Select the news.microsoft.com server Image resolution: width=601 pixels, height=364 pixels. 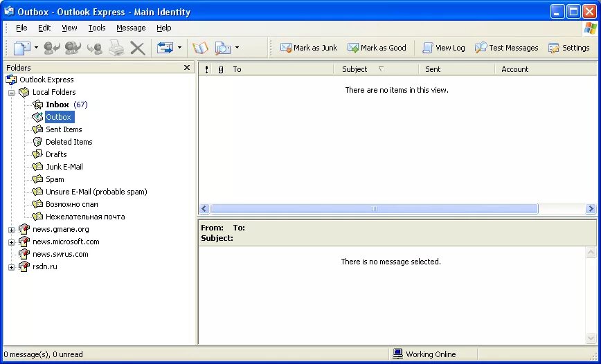[66, 242]
